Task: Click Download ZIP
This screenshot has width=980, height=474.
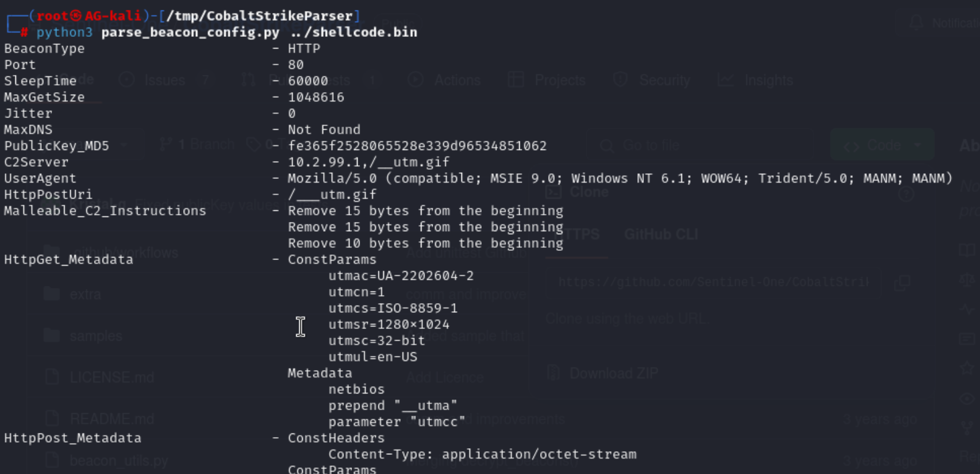Action: [x=613, y=373]
